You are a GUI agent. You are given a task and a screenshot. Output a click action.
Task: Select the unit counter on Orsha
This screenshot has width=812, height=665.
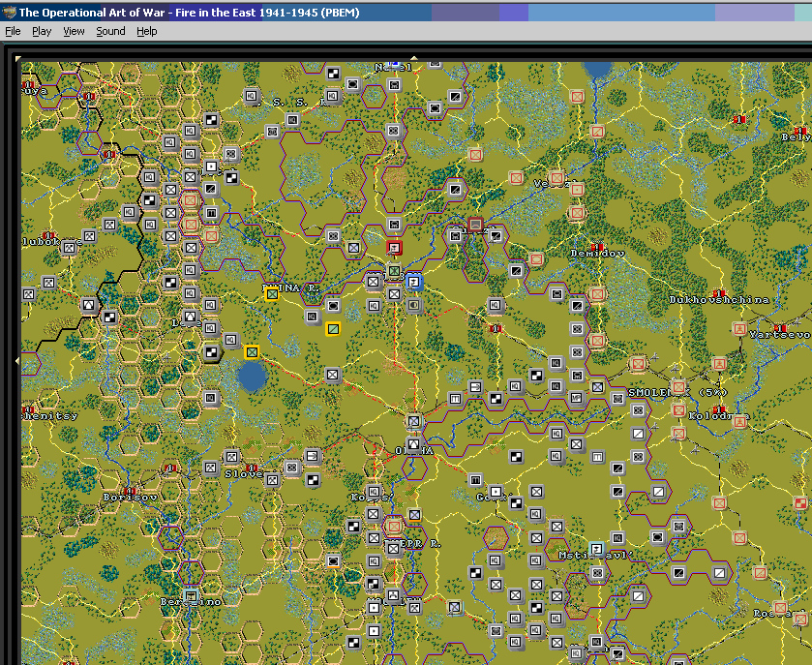(414, 444)
